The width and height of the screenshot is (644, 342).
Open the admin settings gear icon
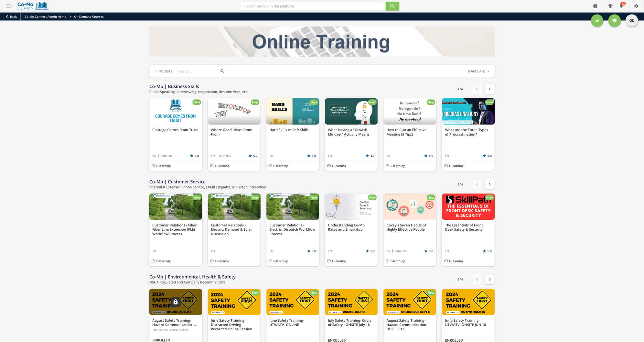[636, 6]
